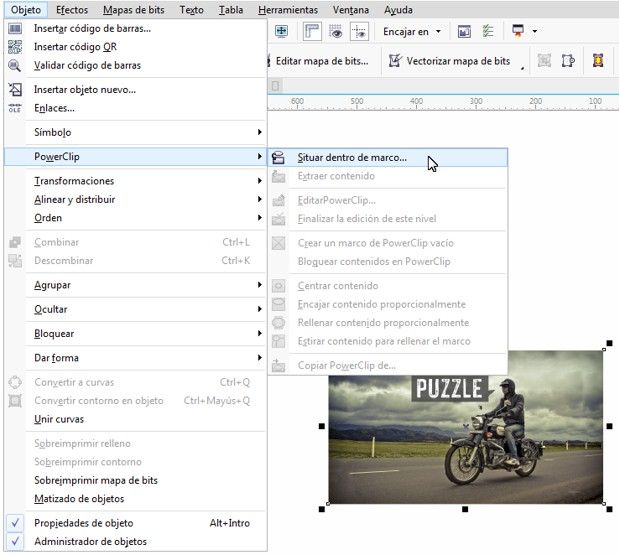Screen dimensions: 619x555
Task: Open the Efectos menu
Action: tap(72, 10)
